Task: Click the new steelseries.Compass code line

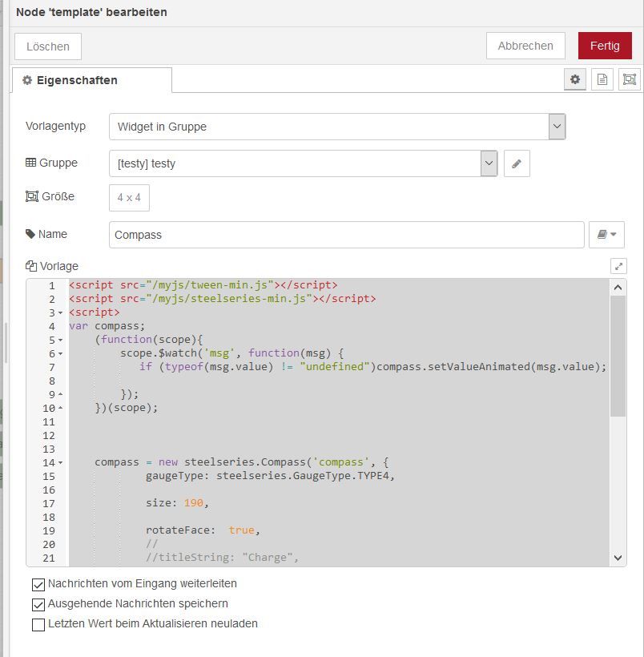Action: 242,462
